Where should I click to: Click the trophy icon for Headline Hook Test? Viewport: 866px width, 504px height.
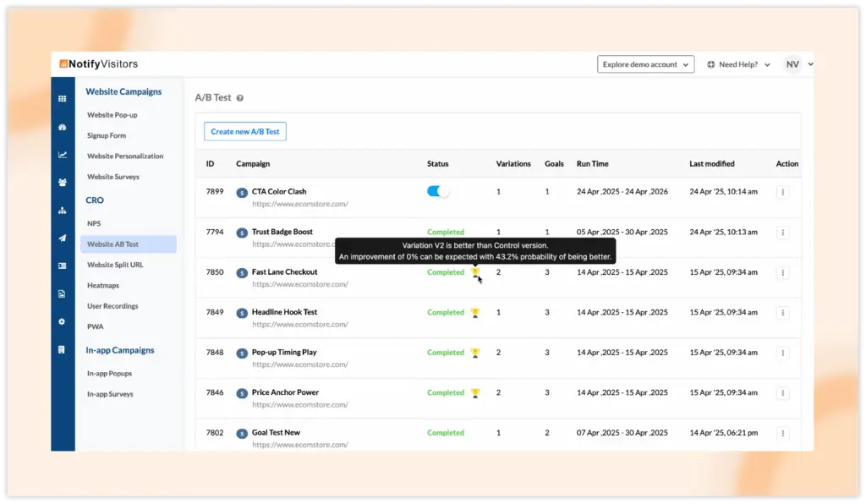(x=475, y=312)
